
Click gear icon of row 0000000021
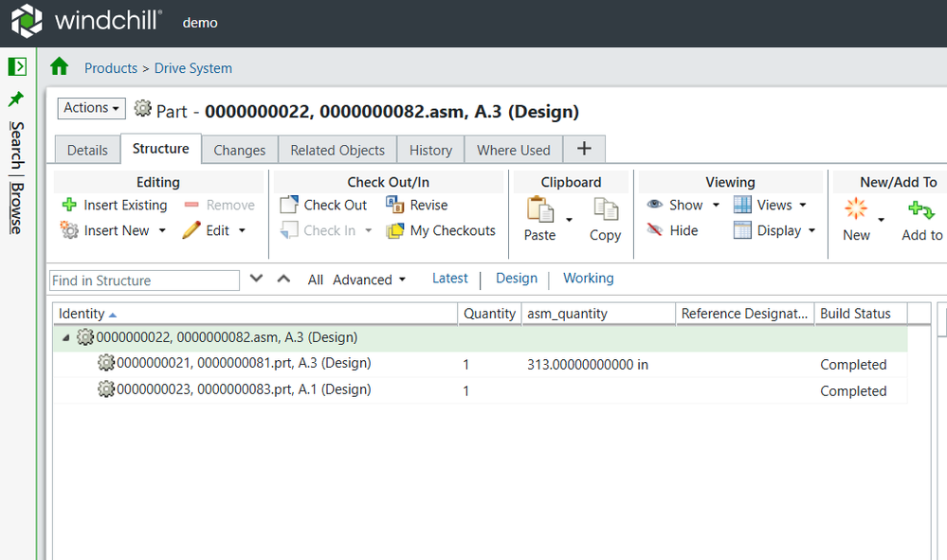point(105,363)
